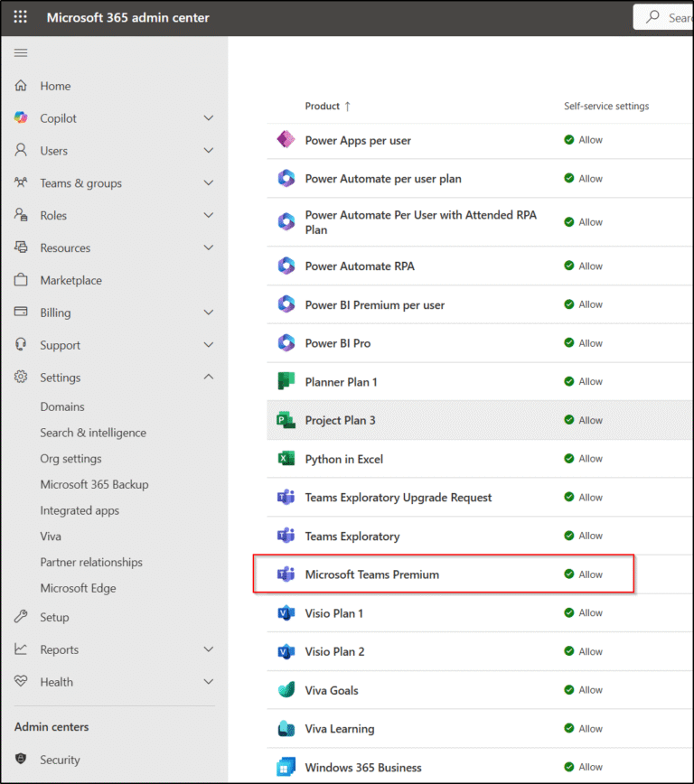694x784 pixels.
Task: Select the Planner Plan 1 icon
Action: point(286,381)
